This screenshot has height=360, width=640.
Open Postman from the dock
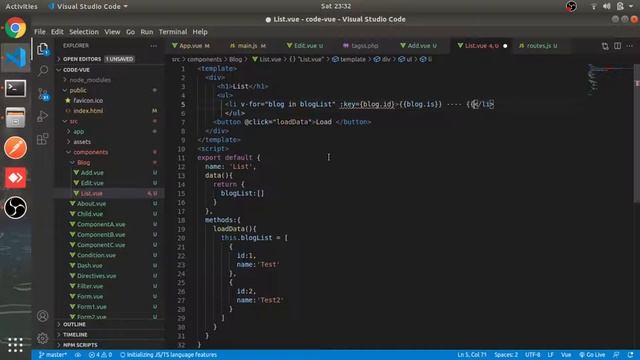pyautogui.click(x=16, y=147)
